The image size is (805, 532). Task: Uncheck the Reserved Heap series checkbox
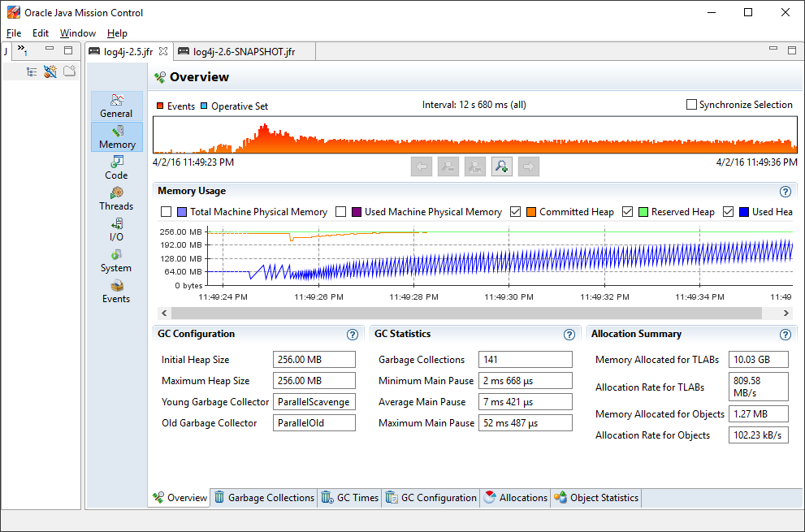click(627, 212)
